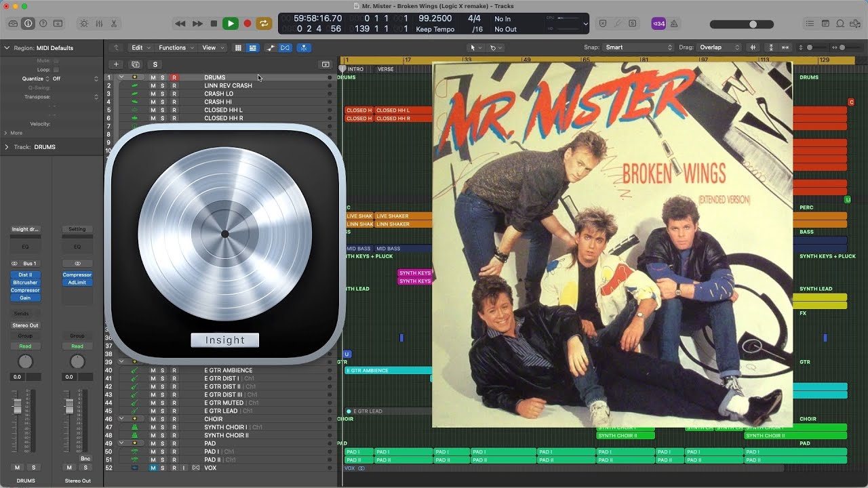Collapse the DRUMS track stack arrow
This screenshot has height=488, width=868.
click(x=121, y=77)
